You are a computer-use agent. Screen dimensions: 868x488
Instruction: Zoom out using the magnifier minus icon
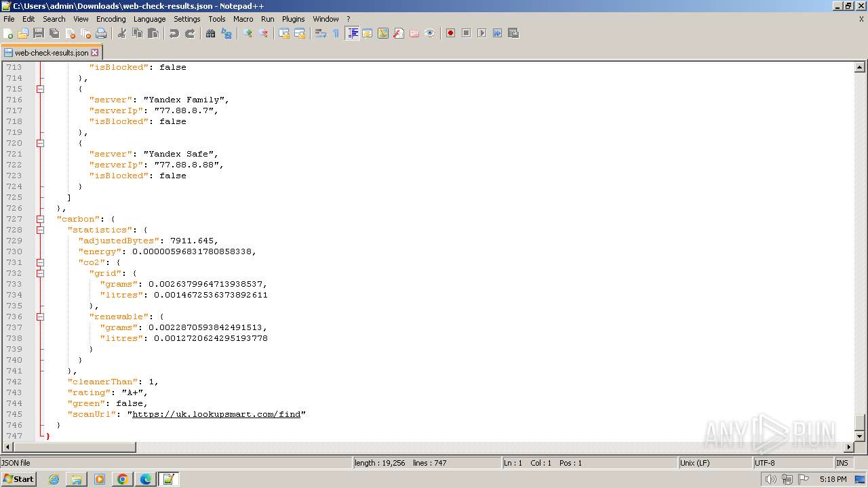pyautogui.click(x=263, y=33)
